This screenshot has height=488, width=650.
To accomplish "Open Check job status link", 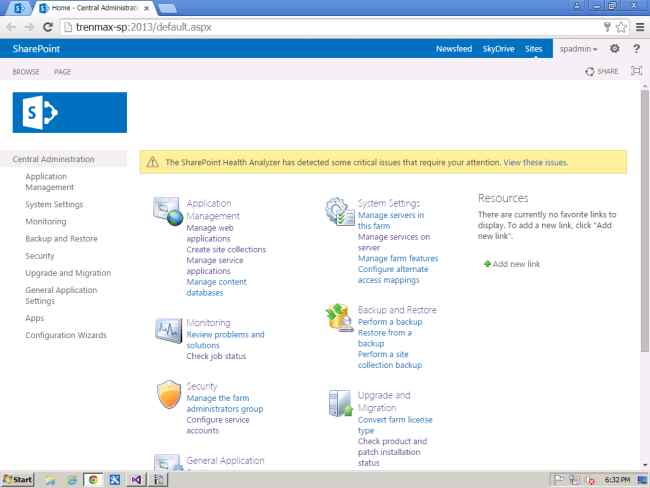I will pos(216,355).
